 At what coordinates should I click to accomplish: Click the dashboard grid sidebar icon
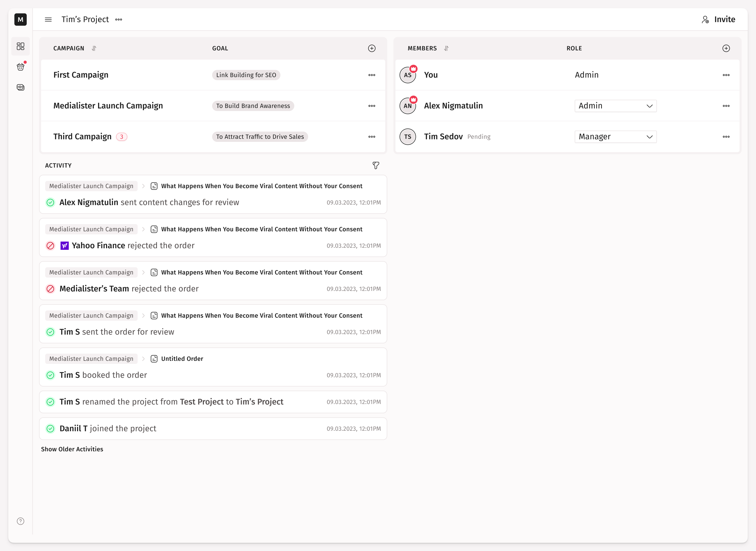point(21,46)
